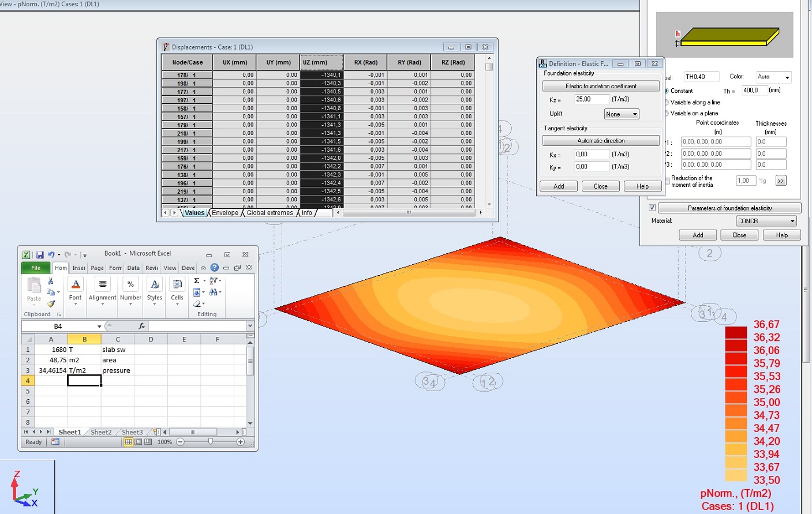
Task: Click the grayed-out Paste icon in Excel
Action: click(34, 286)
